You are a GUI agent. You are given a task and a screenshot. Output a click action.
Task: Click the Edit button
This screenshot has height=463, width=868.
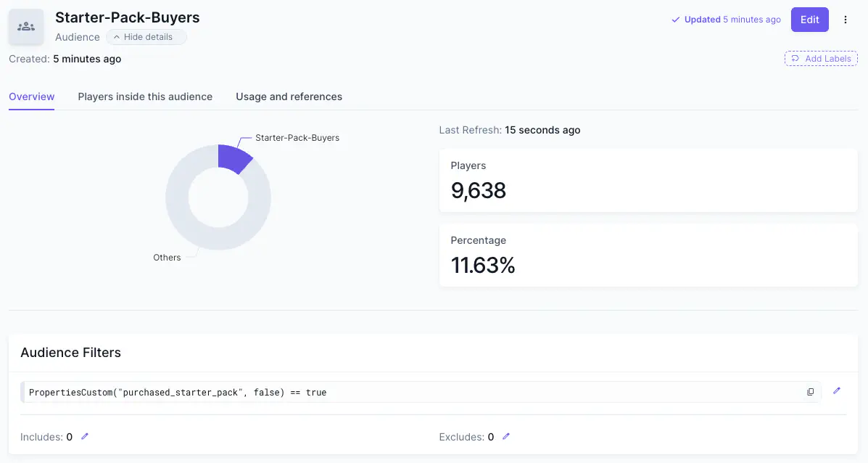coord(809,20)
